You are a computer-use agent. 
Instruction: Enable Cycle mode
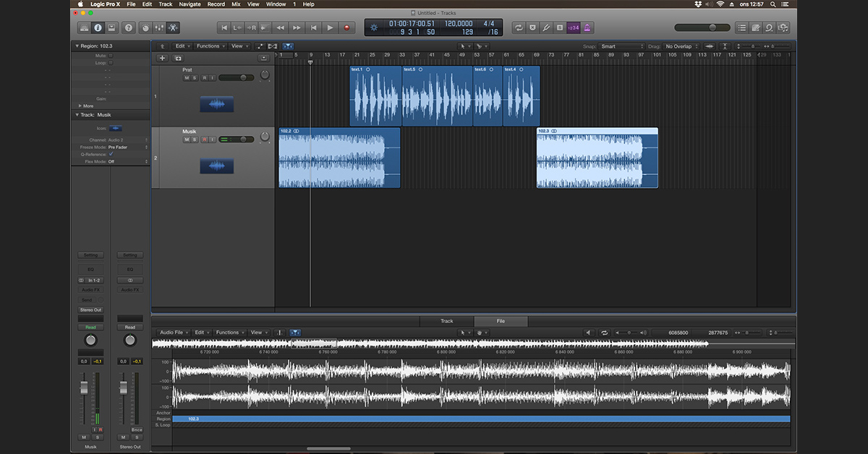[518, 27]
